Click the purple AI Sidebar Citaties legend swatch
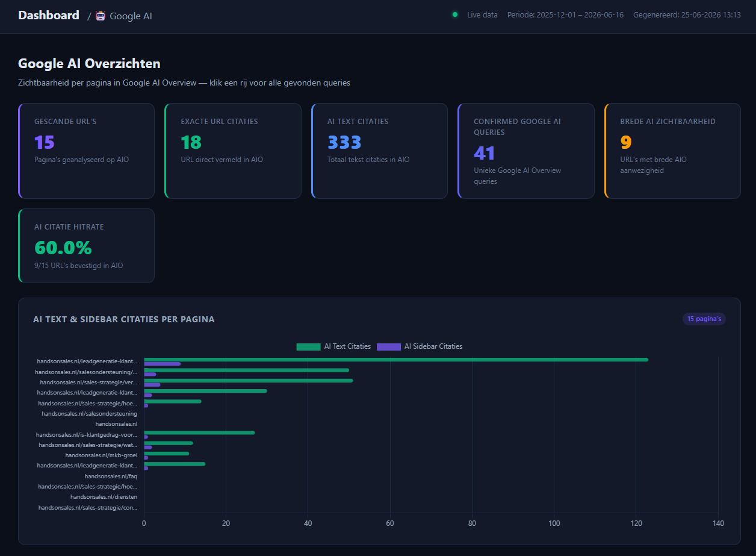 point(389,346)
